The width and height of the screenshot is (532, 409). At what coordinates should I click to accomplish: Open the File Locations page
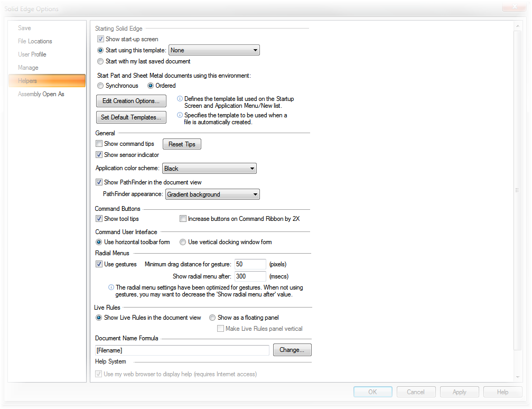[x=35, y=41]
